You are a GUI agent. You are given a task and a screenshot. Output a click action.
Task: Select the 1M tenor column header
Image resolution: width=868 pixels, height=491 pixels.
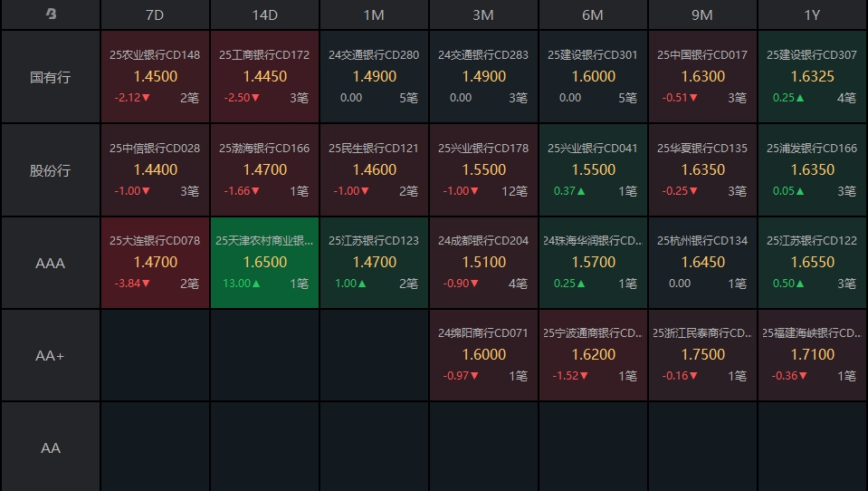click(374, 15)
